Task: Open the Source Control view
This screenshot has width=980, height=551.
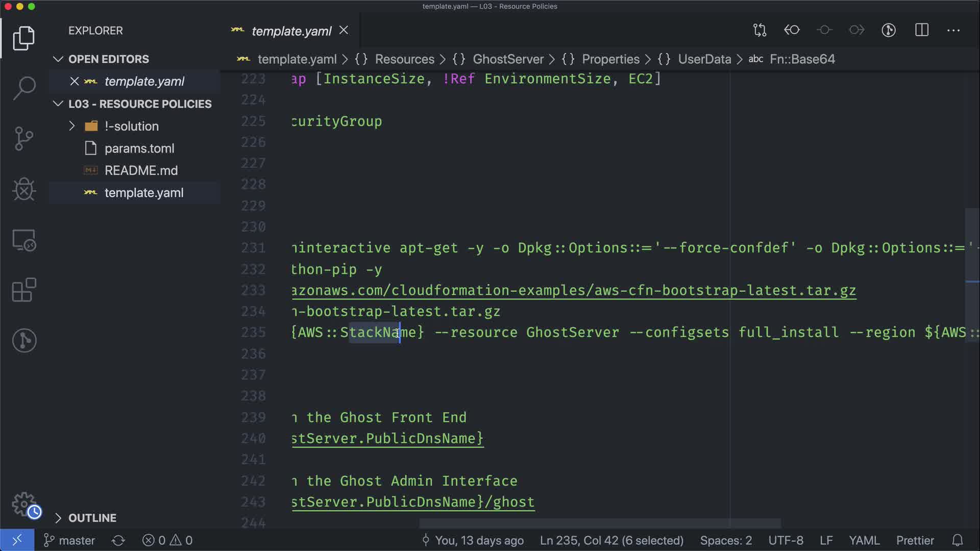Action: coord(24,138)
